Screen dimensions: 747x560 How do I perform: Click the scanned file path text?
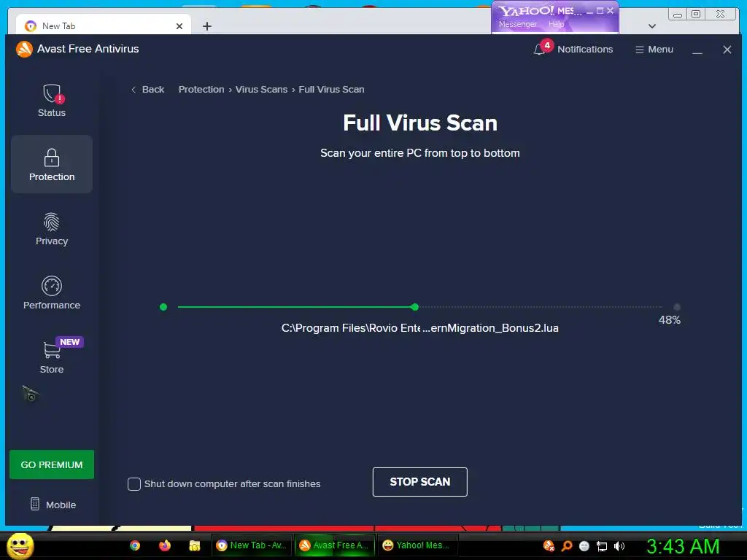[419, 328]
